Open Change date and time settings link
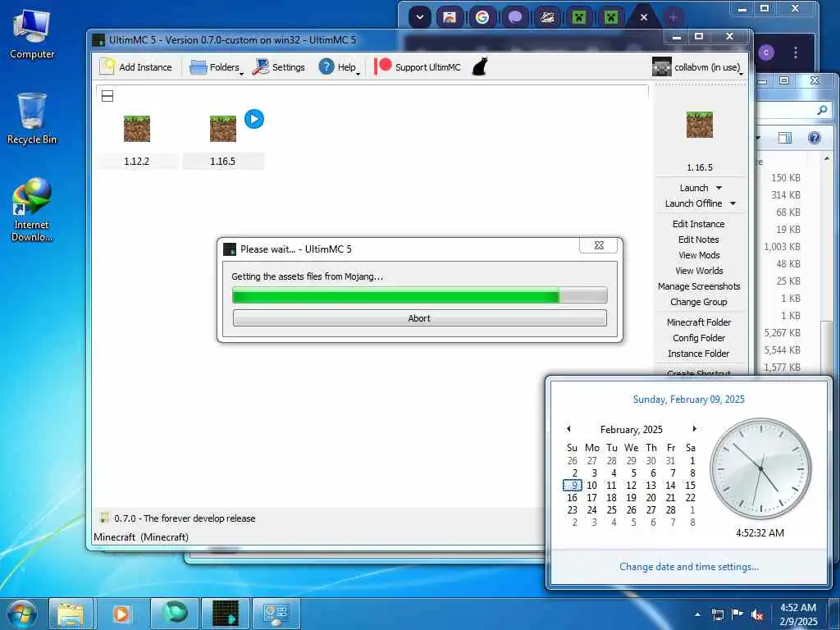 (x=688, y=566)
